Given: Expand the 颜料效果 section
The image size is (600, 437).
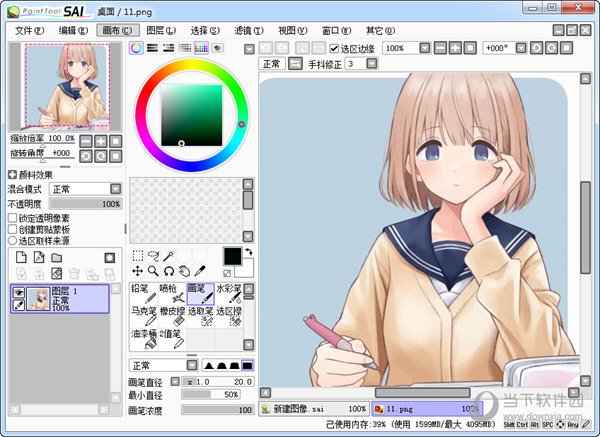Looking at the screenshot, I should pos(12,175).
